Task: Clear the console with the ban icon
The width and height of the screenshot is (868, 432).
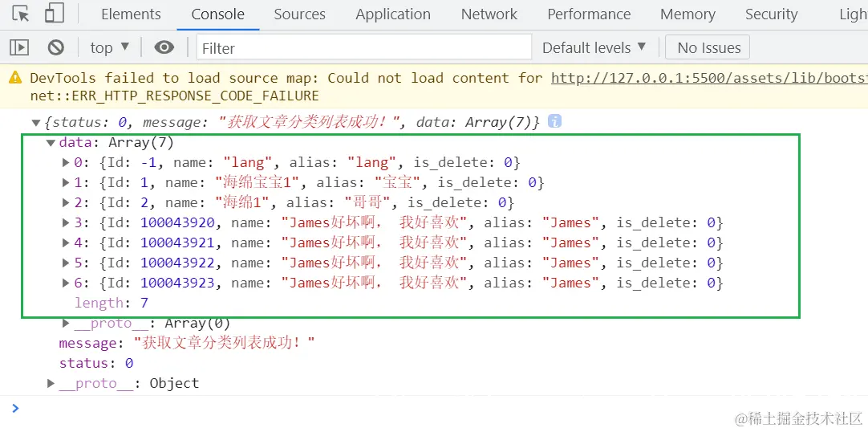Action: pos(56,47)
